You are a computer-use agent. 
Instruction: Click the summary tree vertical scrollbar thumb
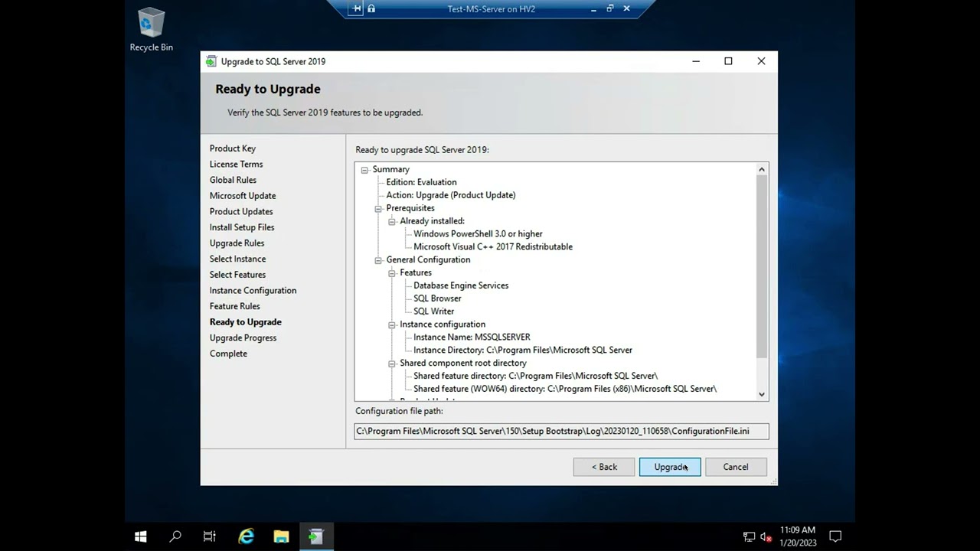click(762, 266)
